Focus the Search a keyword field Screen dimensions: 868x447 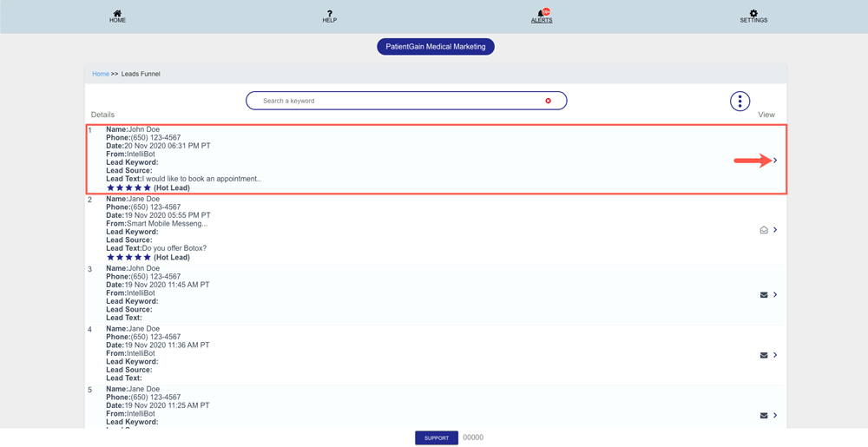(406, 101)
